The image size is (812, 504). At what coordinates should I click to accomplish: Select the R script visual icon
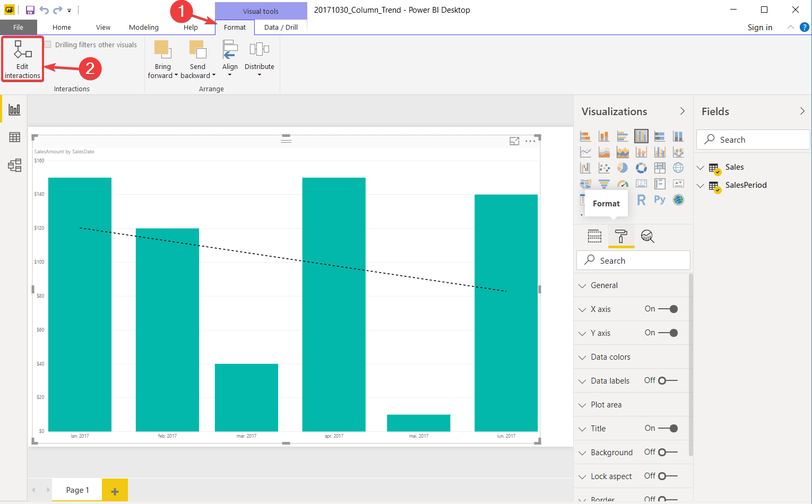coord(641,199)
